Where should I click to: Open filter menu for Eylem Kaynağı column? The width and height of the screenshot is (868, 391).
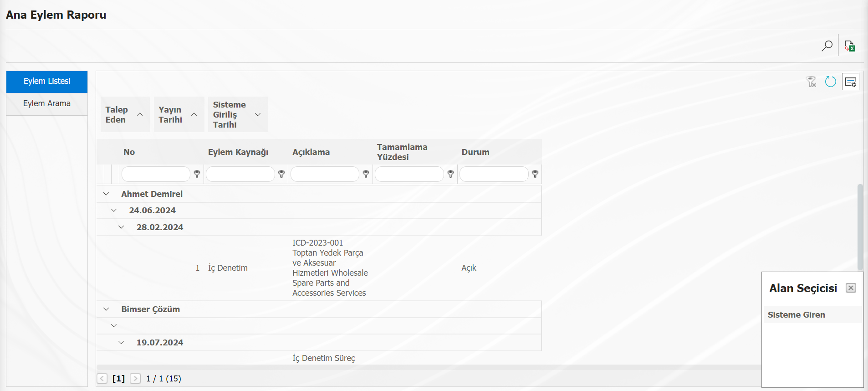click(281, 174)
